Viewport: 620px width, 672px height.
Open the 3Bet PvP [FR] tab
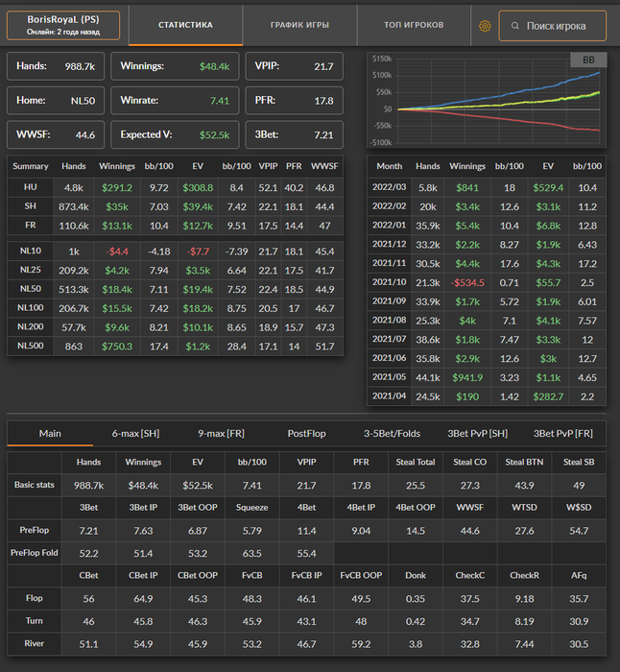(563, 434)
